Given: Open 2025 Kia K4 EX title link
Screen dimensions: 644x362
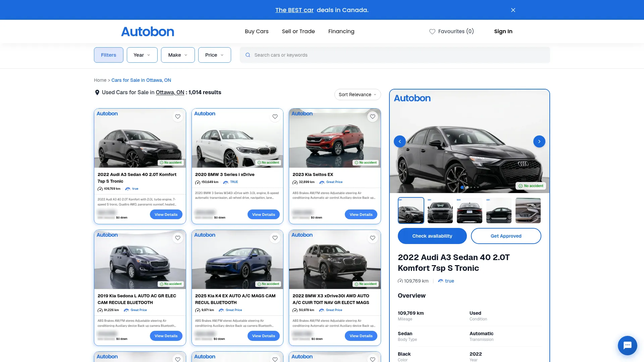Looking at the screenshot, I should (x=235, y=299).
